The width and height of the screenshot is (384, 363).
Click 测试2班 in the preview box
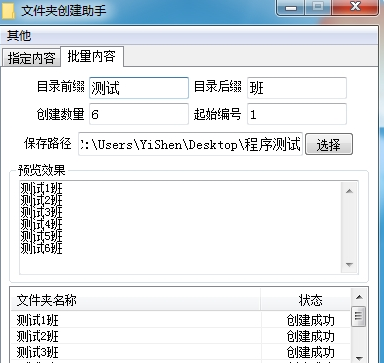click(41, 200)
